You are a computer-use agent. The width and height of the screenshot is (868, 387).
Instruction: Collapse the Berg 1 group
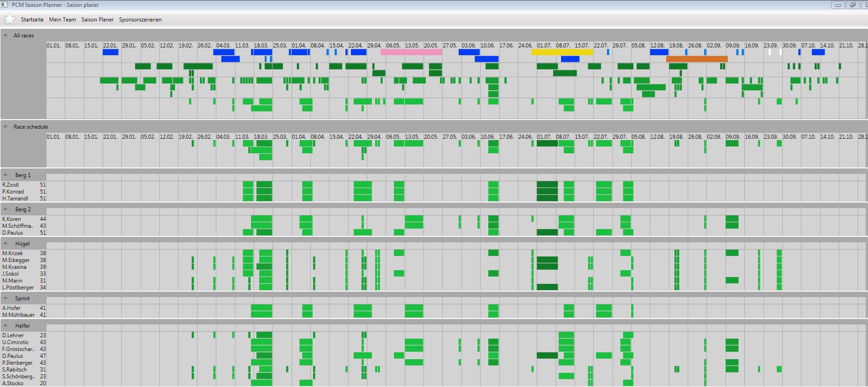pos(5,175)
